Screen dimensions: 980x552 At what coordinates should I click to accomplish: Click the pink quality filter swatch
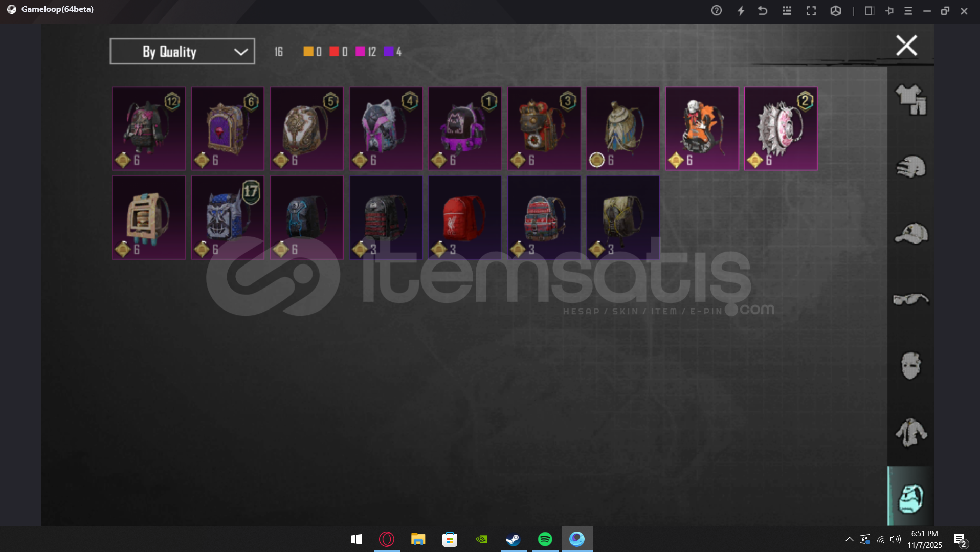point(360,52)
